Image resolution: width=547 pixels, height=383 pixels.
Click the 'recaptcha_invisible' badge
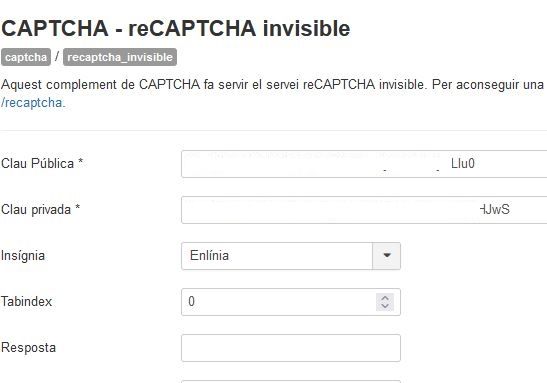tap(120, 57)
